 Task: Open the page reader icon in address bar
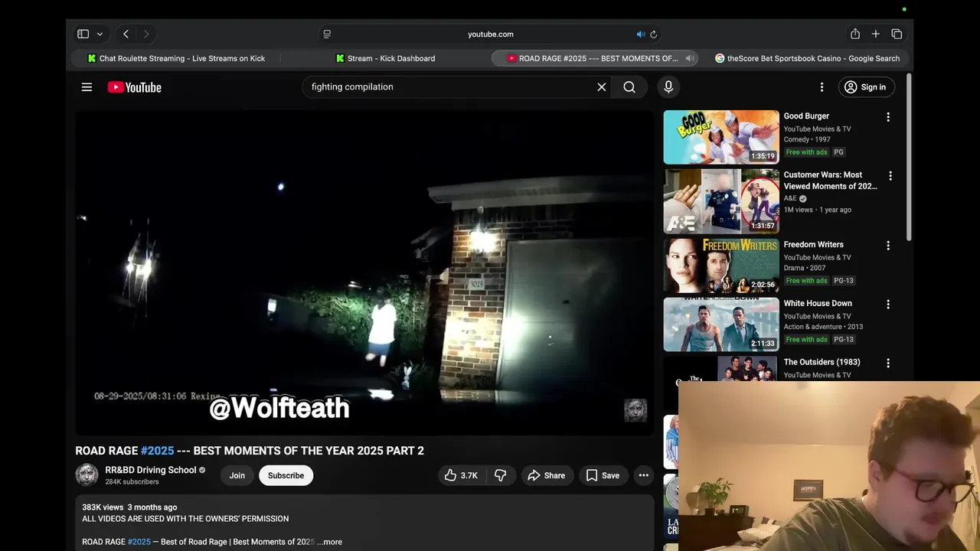[327, 34]
